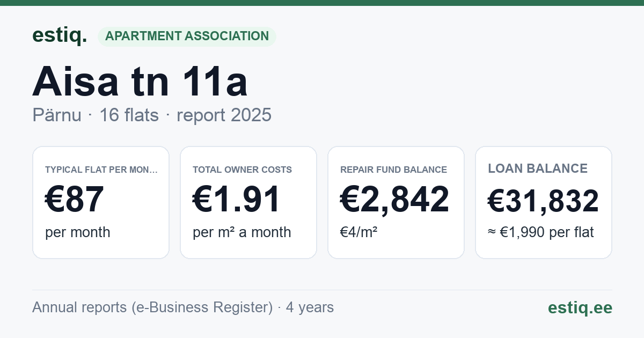Image resolution: width=644 pixels, height=338 pixels.
Task: Click the €4/m² caption
Action: pos(359,232)
